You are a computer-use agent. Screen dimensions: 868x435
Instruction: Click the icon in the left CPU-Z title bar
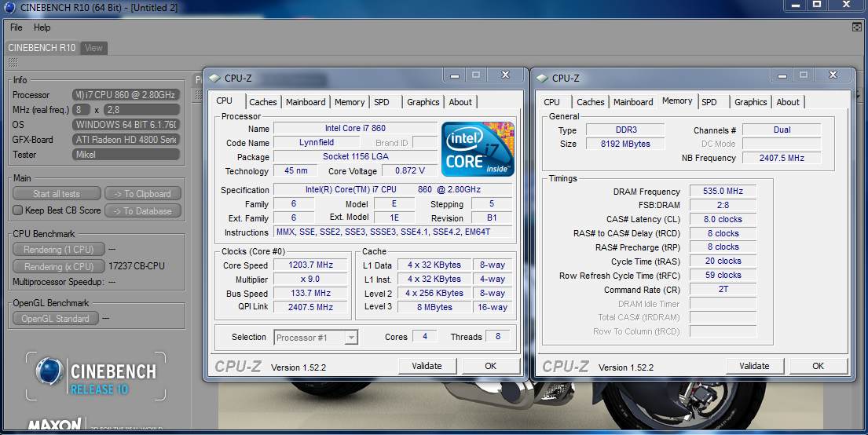click(215, 79)
